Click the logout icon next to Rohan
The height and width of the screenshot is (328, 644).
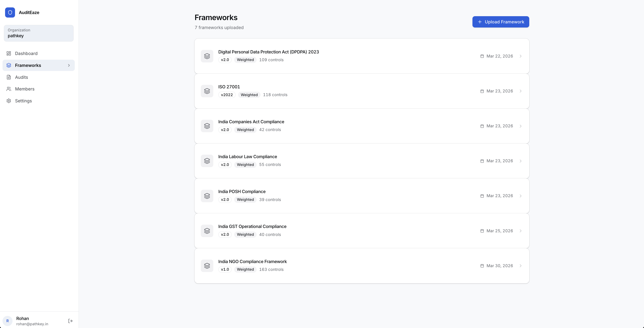(x=70, y=321)
